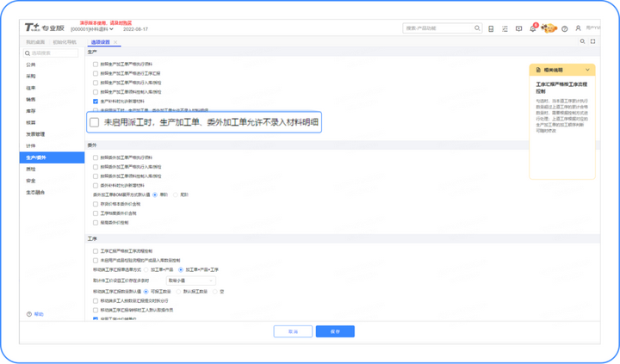Select the 选项设置 tab
Image resolution: width=620 pixels, height=364 pixels.
pyautogui.click(x=100, y=42)
